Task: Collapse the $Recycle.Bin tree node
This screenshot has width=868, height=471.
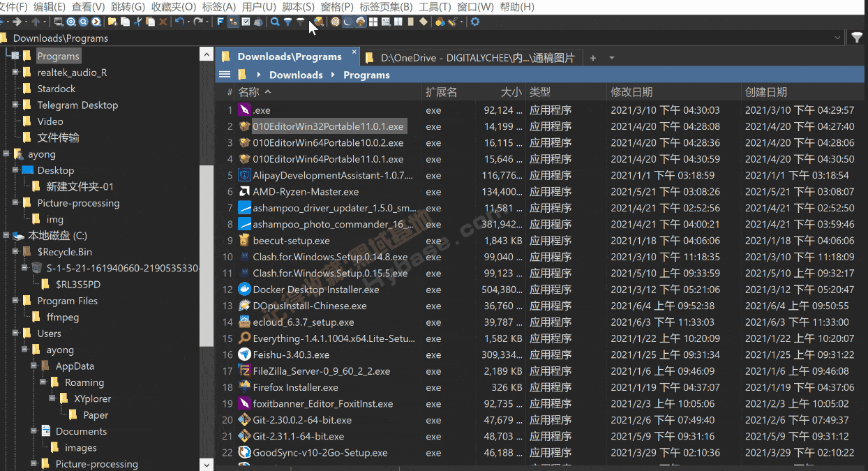Action: pos(15,252)
